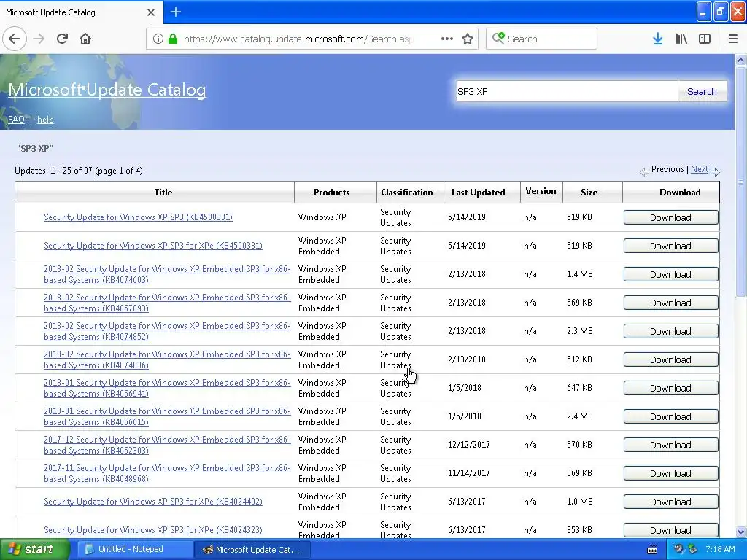Sort results by Size column

(589, 192)
